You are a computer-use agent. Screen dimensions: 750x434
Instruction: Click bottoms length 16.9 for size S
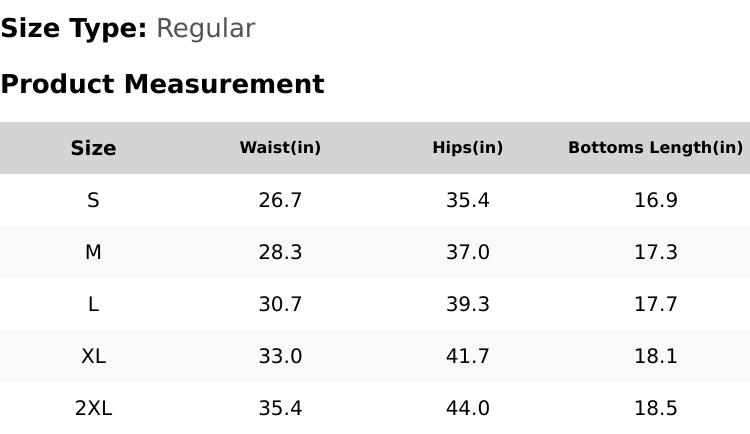pyautogui.click(x=655, y=200)
